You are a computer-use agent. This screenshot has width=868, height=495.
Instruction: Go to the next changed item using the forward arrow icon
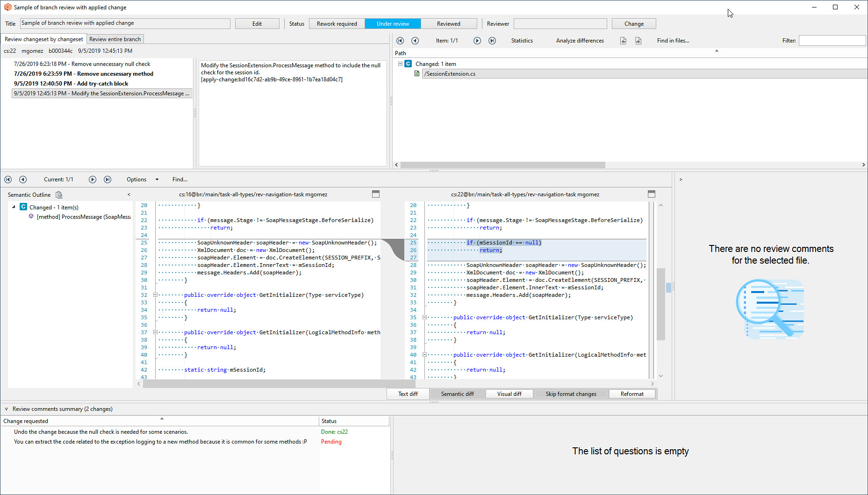[477, 41]
